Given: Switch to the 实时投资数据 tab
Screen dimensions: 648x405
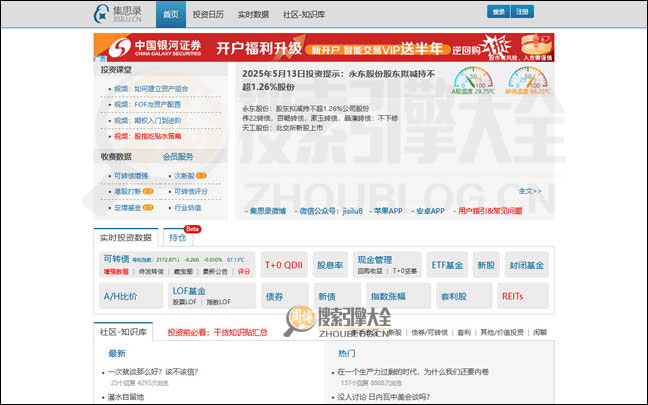Looking at the screenshot, I should pyautogui.click(x=126, y=238).
